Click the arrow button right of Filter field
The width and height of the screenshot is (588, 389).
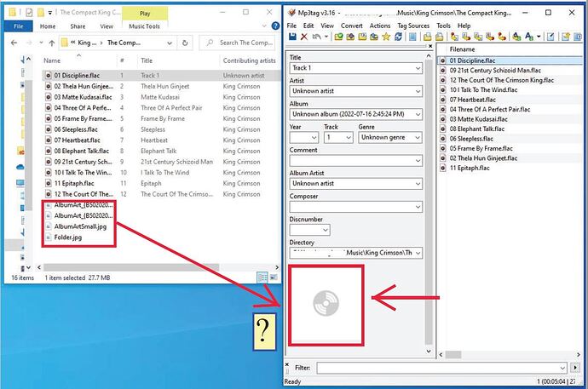575,368
